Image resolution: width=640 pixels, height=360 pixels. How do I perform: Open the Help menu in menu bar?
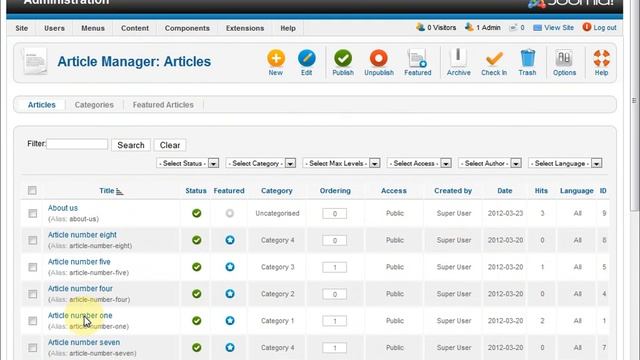(x=288, y=28)
